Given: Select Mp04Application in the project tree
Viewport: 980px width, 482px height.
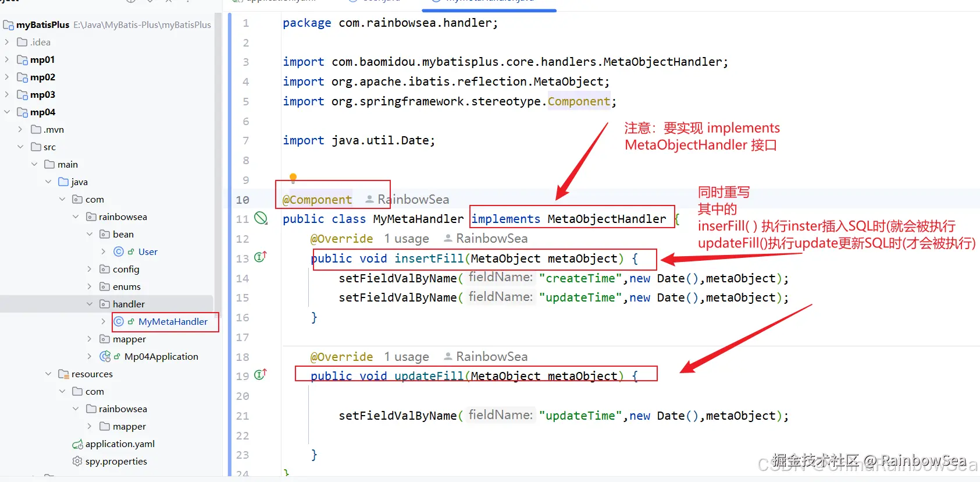Looking at the screenshot, I should click(x=161, y=356).
